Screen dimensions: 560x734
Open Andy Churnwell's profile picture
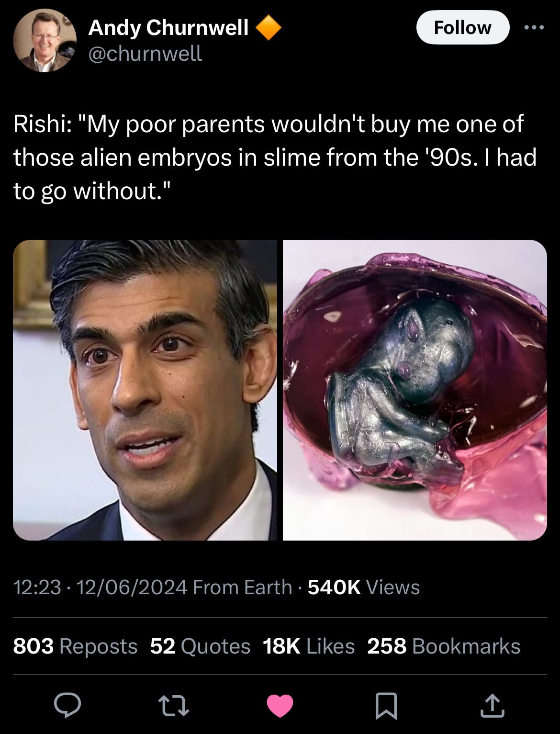(45, 41)
